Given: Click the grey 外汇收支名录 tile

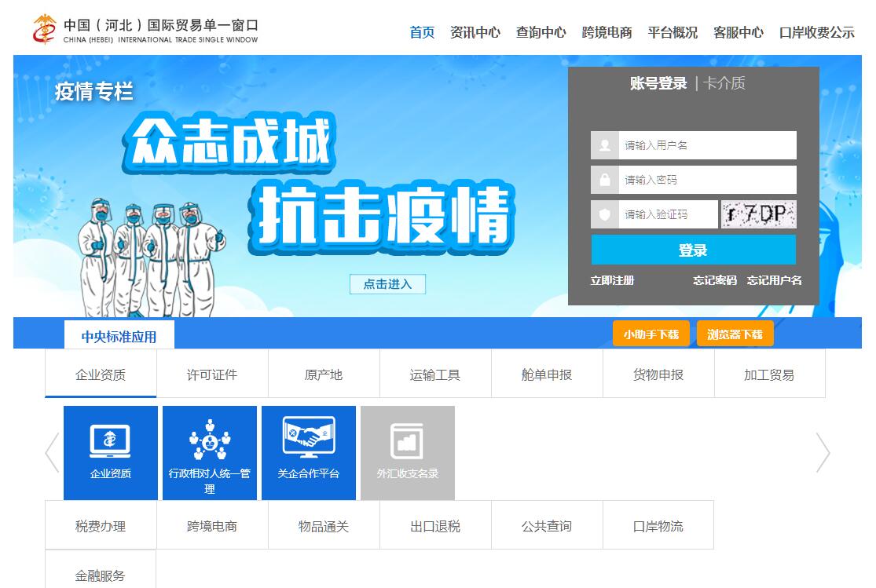Looking at the screenshot, I should coord(407,453).
